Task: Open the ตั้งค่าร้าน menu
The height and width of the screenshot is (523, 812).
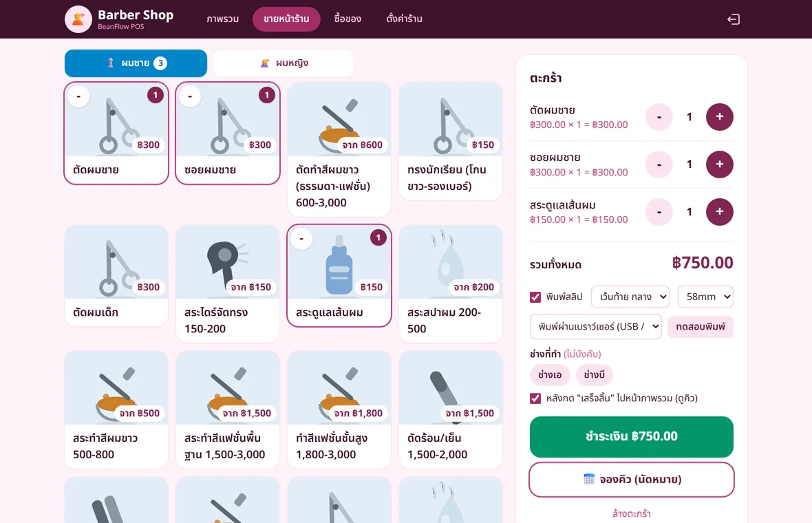Action: click(404, 19)
